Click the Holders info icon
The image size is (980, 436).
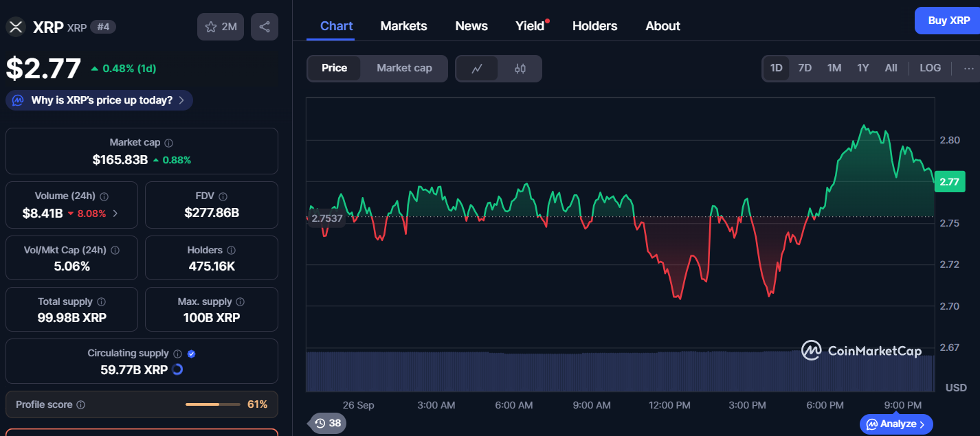point(231,251)
